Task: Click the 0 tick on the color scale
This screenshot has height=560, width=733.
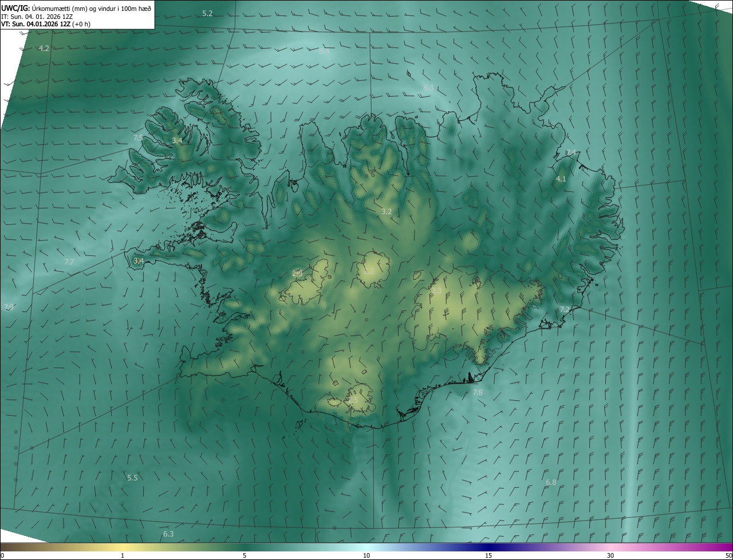Action: point(2,556)
